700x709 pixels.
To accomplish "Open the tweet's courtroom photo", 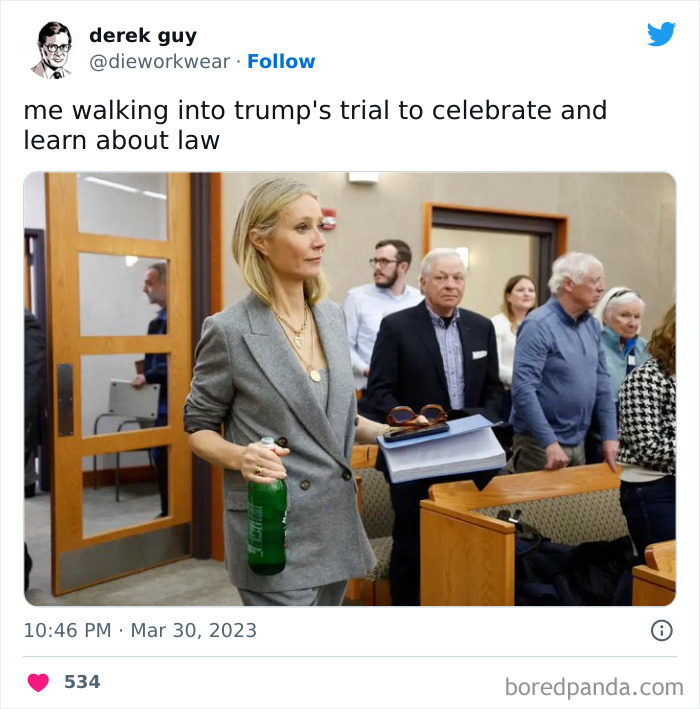I will point(350,389).
